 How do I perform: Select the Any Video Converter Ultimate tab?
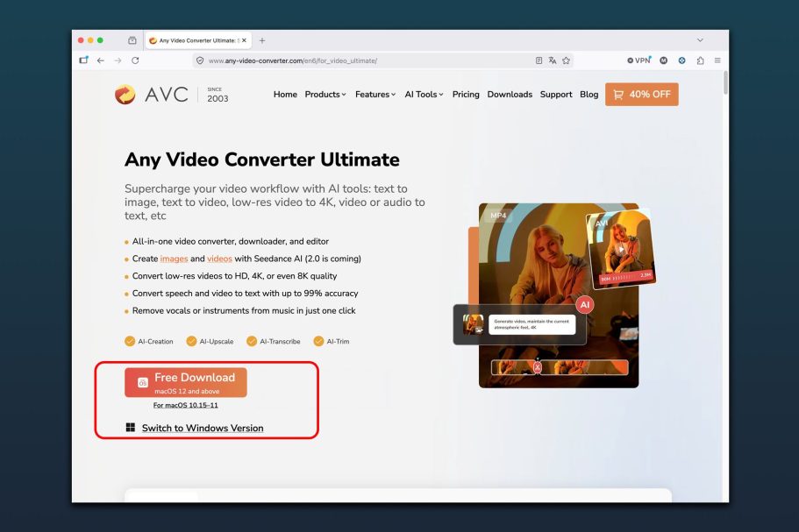pyautogui.click(x=199, y=40)
